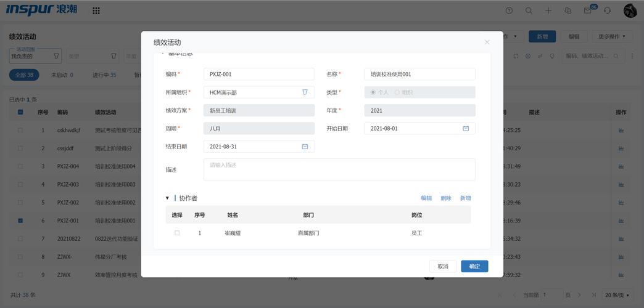Click the chart icon for row PXJZ-001
Screen dimensions: 644x308
point(621,221)
